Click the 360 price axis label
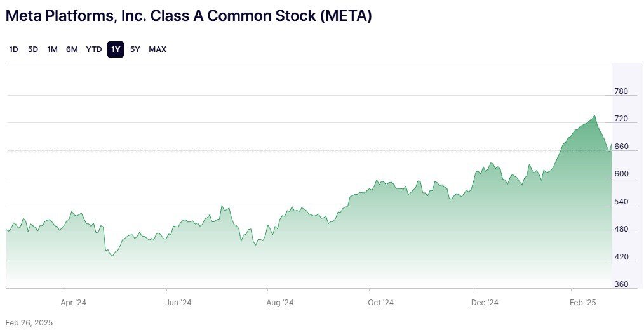This screenshot has width=644, height=335. 621,284
